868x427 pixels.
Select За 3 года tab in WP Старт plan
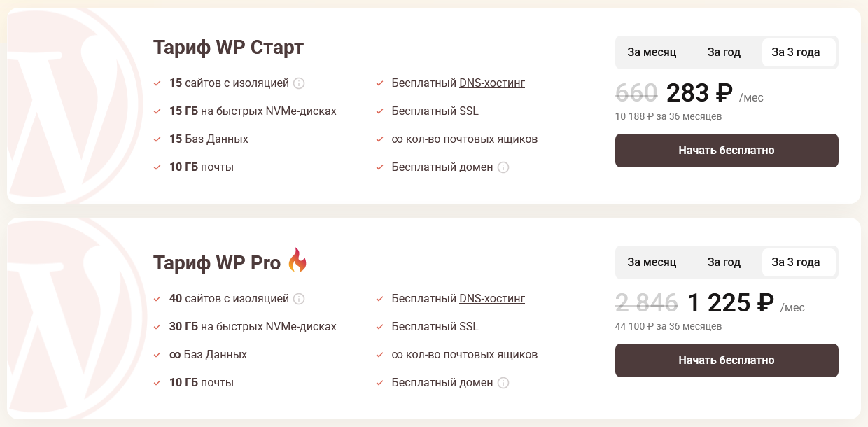click(x=796, y=52)
